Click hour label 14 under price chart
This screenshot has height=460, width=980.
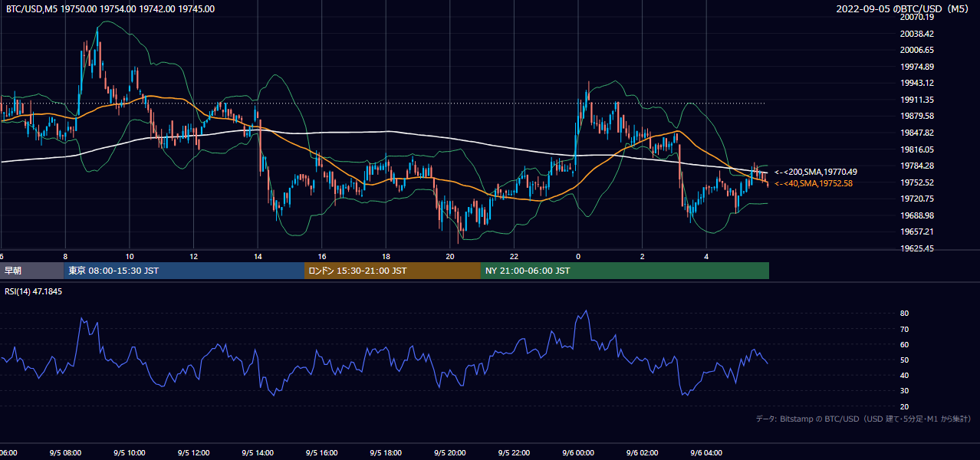coord(258,256)
